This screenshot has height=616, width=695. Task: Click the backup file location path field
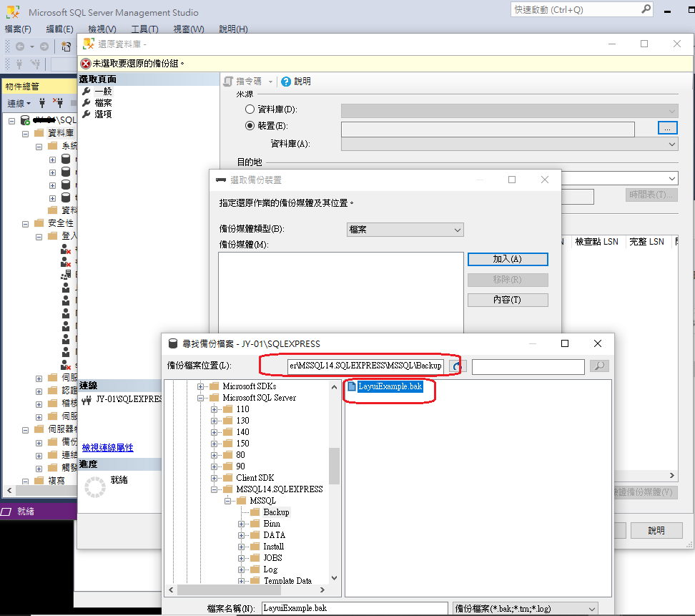(365, 366)
